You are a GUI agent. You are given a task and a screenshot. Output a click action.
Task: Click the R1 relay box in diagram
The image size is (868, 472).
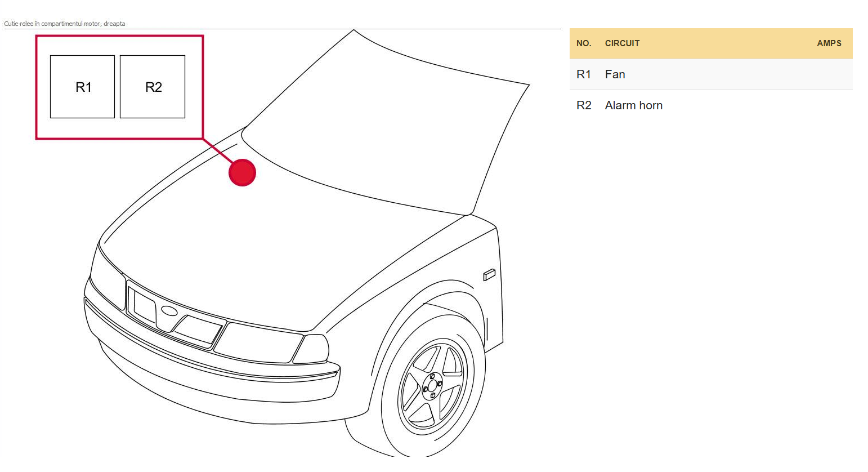82,87
